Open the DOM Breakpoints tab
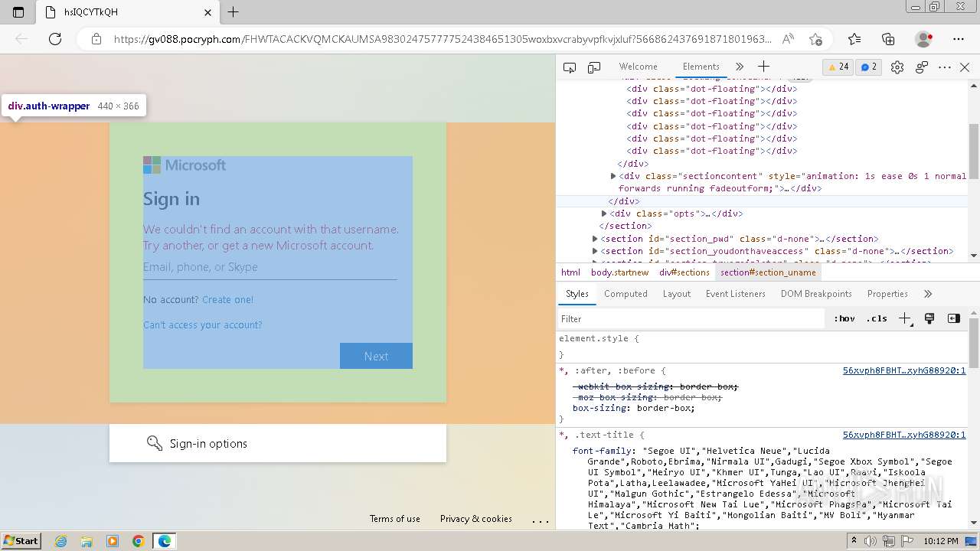Viewport: 980px width, 551px height. pos(816,294)
